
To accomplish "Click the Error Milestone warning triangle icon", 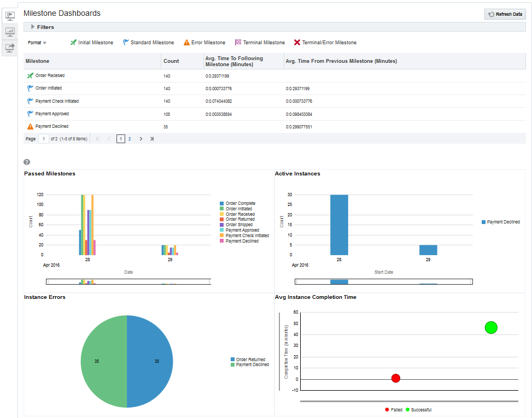I will click(186, 43).
